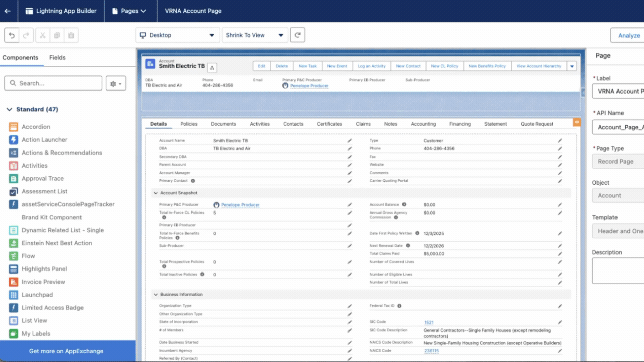The width and height of the screenshot is (644, 362).
Task: Open the Pages dropdown menu
Action: point(129,11)
